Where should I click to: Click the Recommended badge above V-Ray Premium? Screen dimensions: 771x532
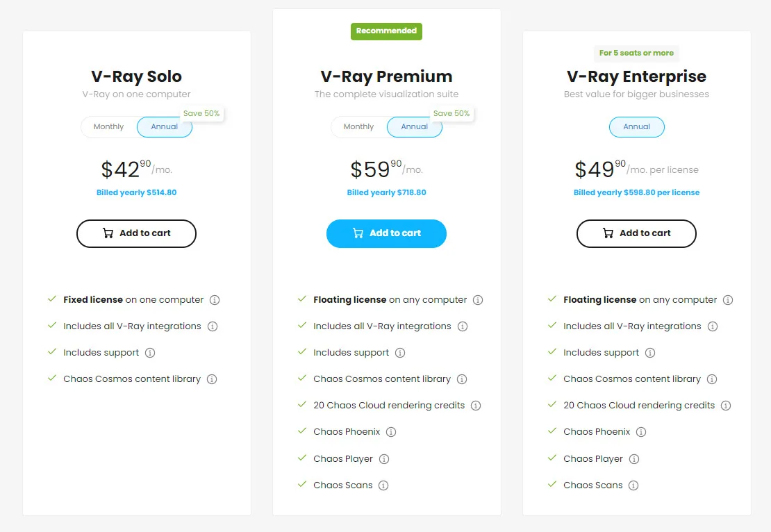click(x=386, y=31)
